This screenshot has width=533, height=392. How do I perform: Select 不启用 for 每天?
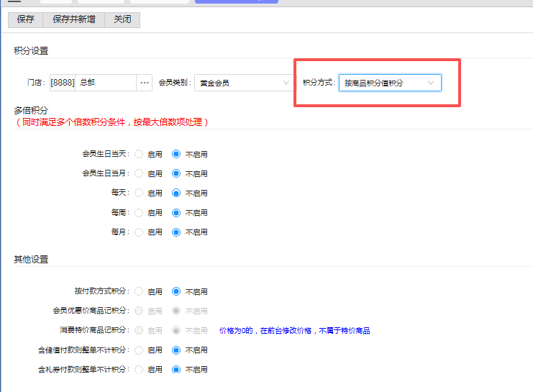[176, 193]
